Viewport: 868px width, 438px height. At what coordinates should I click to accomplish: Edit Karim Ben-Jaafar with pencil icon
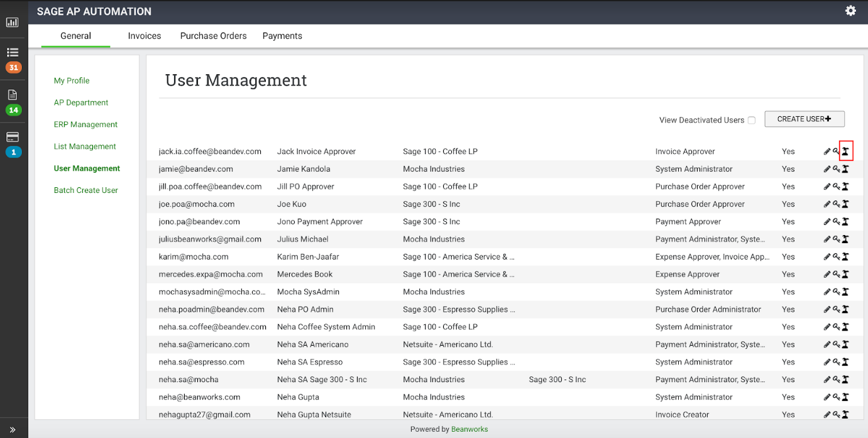tap(827, 256)
